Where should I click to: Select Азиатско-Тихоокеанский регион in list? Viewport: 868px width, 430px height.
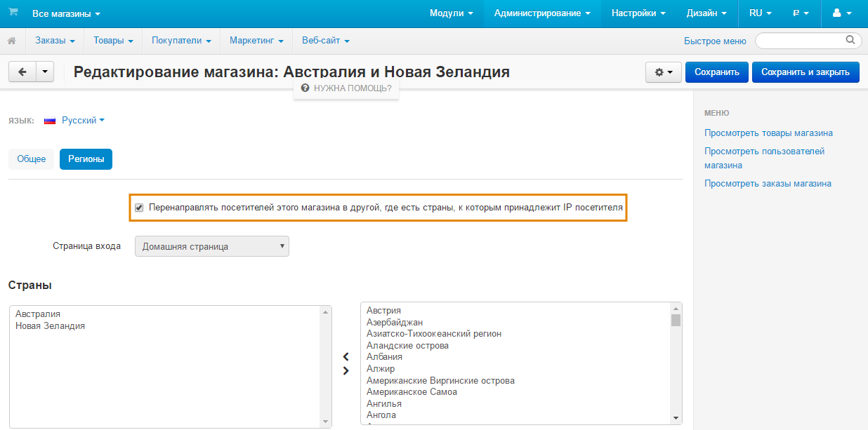click(434, 333)
